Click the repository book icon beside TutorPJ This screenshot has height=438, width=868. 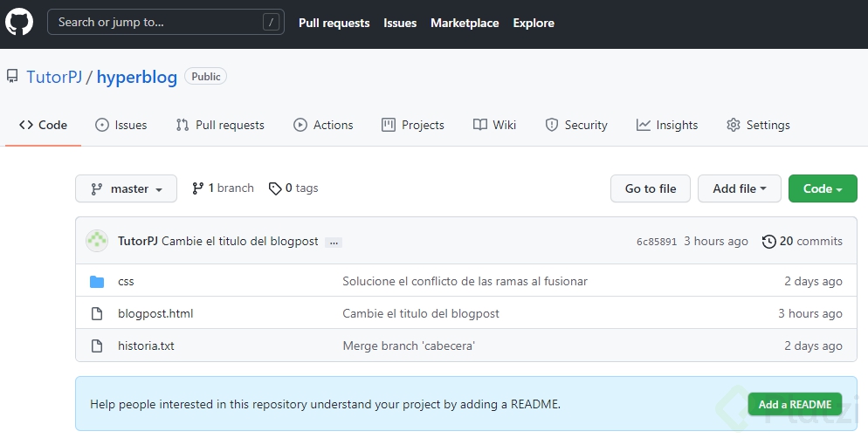pyautogui.click(x=12, y=76)
